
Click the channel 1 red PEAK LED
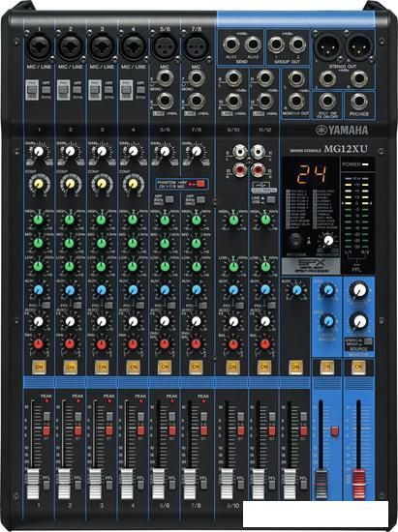[x=46, y=401]
